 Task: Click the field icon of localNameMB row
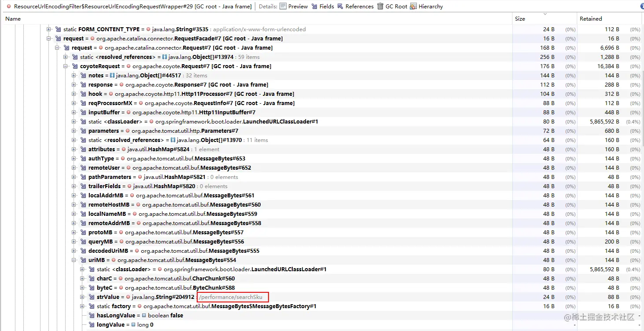(83, 214)
